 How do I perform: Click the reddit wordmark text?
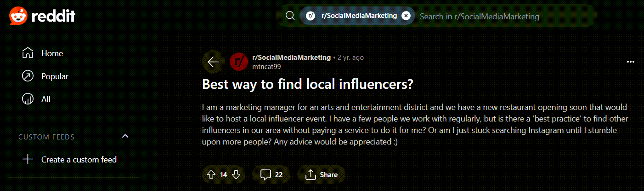tap(53, 16)
